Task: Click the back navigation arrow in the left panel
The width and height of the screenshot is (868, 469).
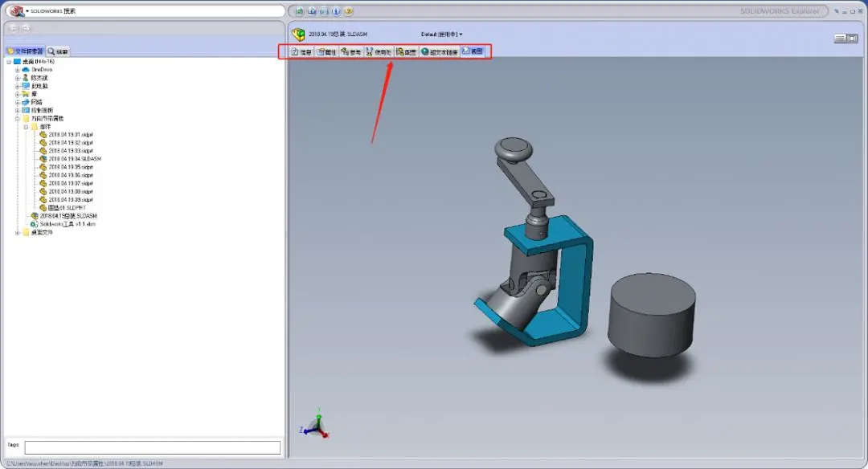Action: [x=14, y=28]
